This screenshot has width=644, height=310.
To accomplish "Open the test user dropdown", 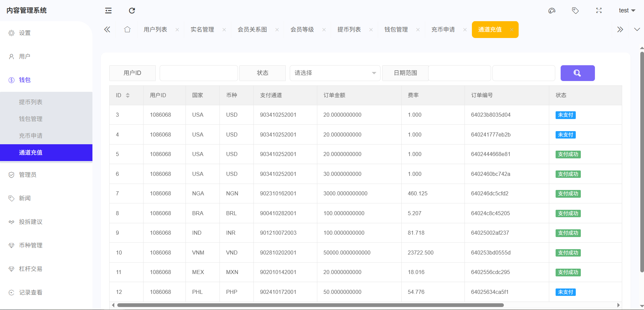I will (x=627, y=11).
